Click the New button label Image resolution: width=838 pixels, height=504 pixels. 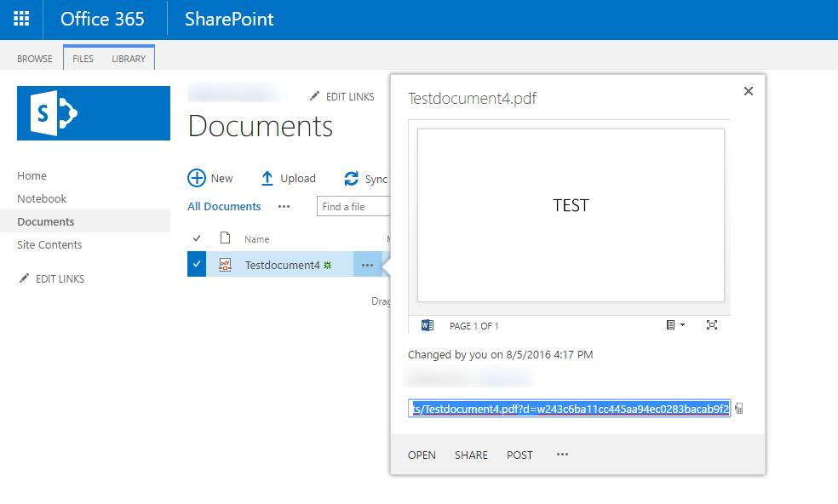221,179
